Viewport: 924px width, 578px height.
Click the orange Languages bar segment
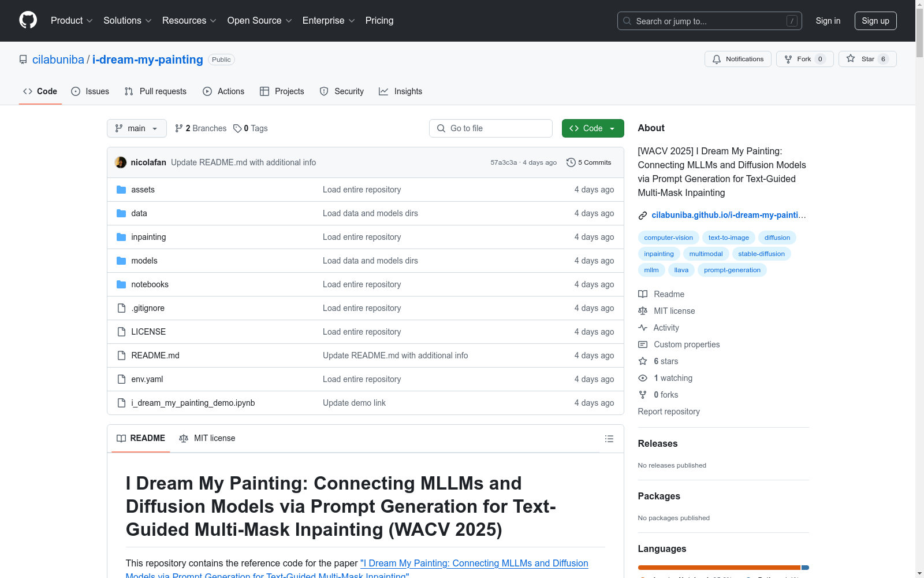click(x=719, y=568)
